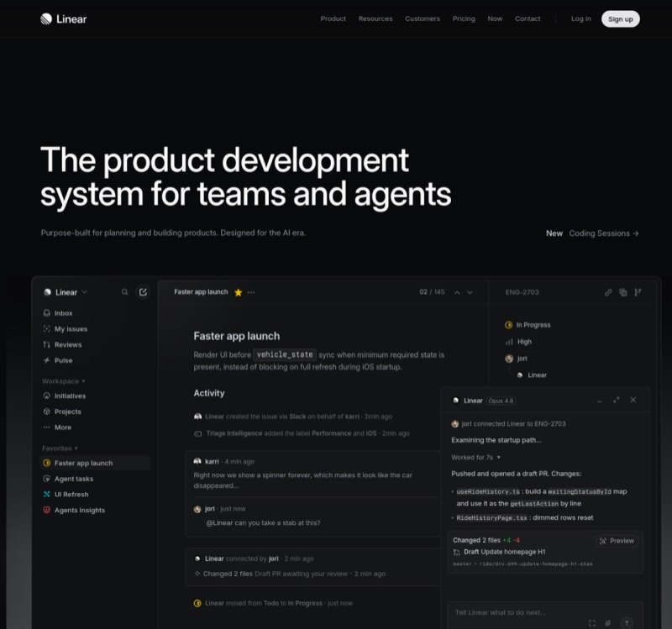The width and height of the screenshot is (672, 629).
Task: Open Inbox in the sidebar
Action: click(58, 313)
